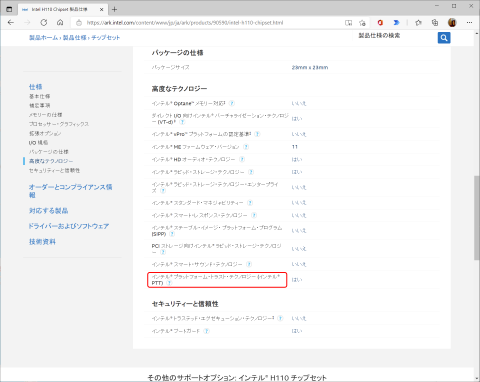This screenshot has height=382, width=480.
Task: Open the 製品ホーム breadcrumb link
Action: coord(43,38)
